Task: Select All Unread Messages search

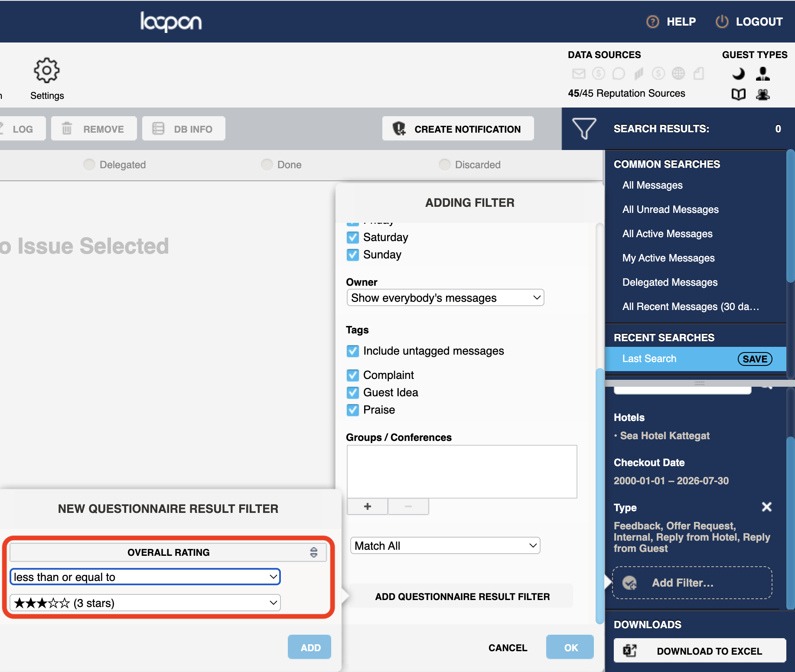Action: [671, 209]
